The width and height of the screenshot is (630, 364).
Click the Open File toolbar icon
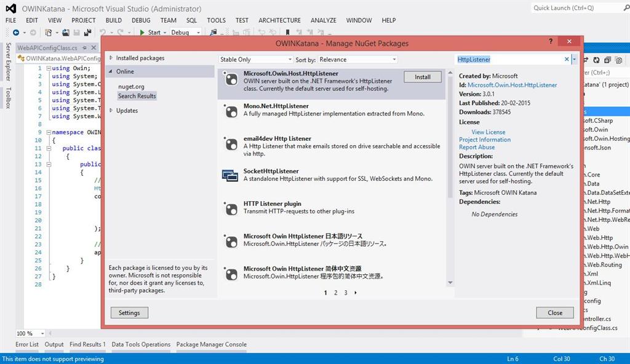coord(65,33)
